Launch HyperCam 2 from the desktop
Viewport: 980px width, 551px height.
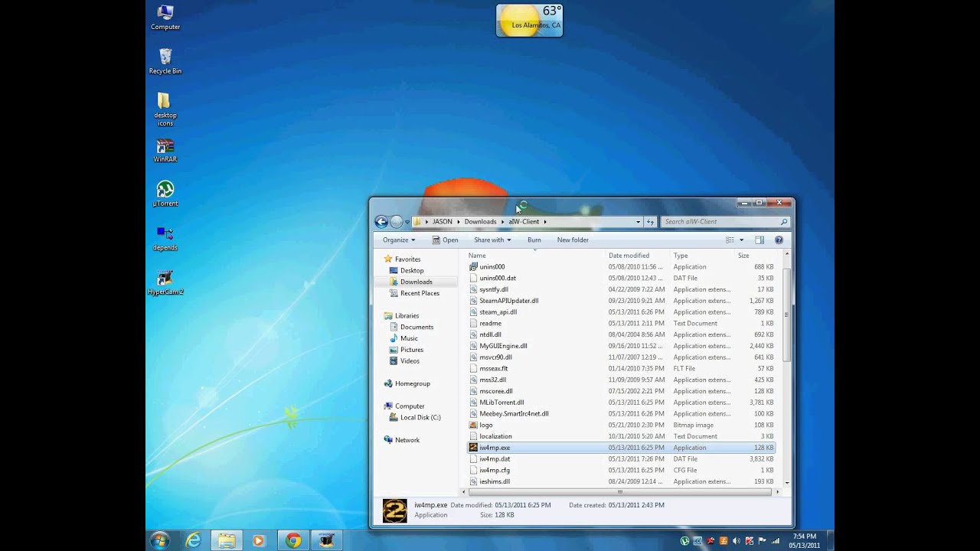[165, 282]
